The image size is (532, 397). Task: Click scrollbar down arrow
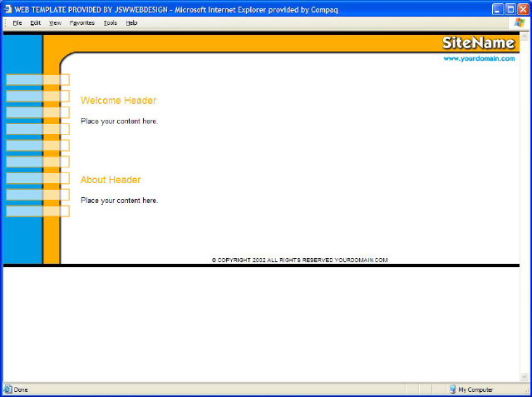(x=525, y=377)
